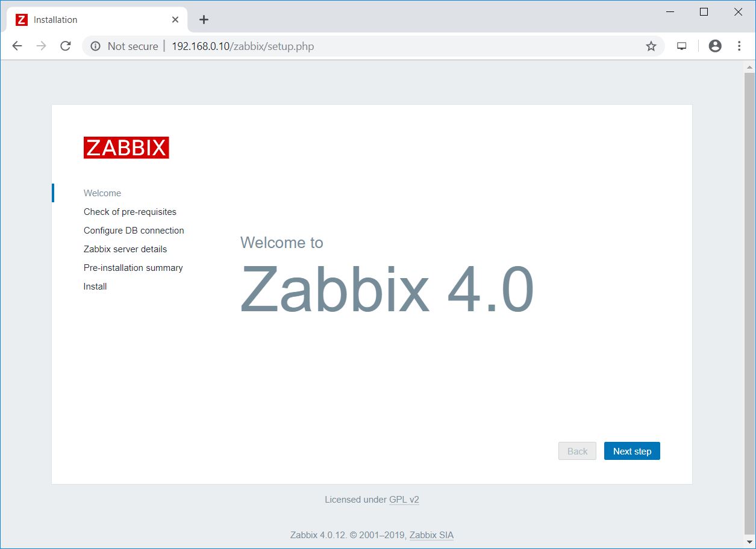Select Configure DB connection step
The image size is (756, 549).
click(x=134, y=231)
